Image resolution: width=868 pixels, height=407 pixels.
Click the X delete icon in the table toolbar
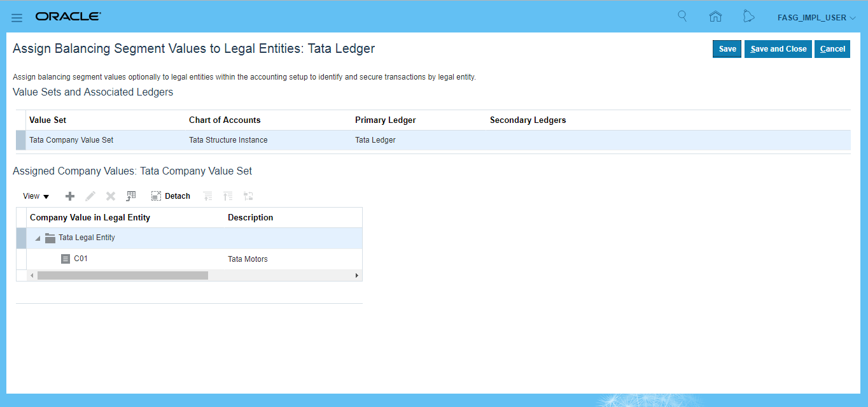point(111,196)
